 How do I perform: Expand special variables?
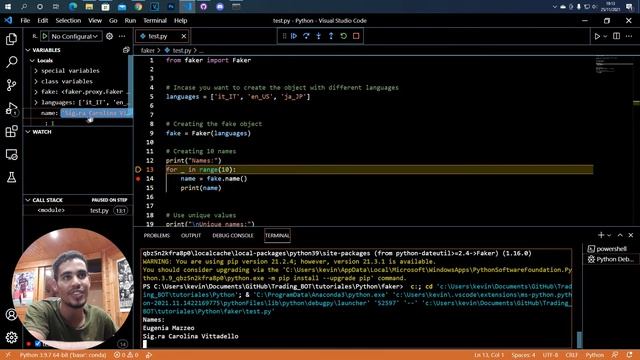(36, 71)
